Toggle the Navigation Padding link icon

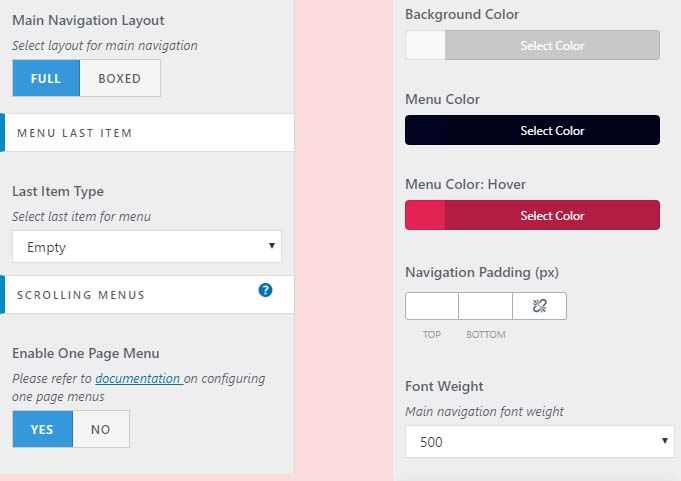[539, 306]
